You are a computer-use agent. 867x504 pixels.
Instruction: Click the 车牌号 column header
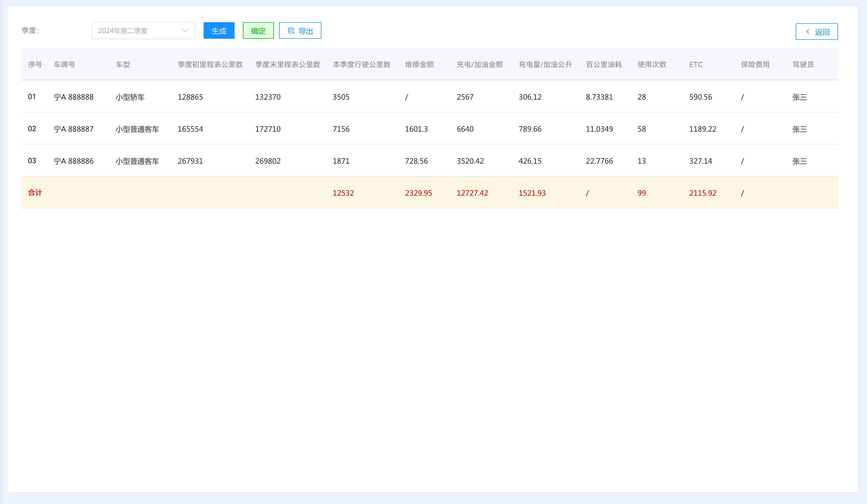click(x=64, y=64)
